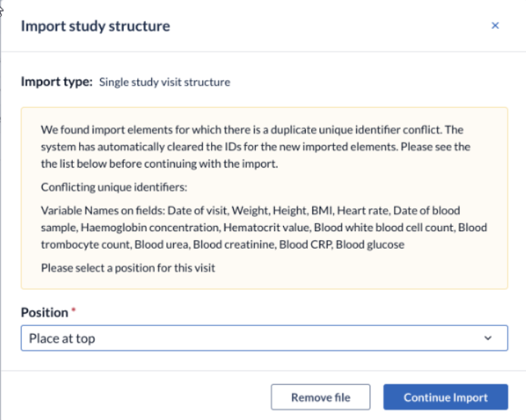Click the duplicate unique identifier warning message

coord(256,147)
